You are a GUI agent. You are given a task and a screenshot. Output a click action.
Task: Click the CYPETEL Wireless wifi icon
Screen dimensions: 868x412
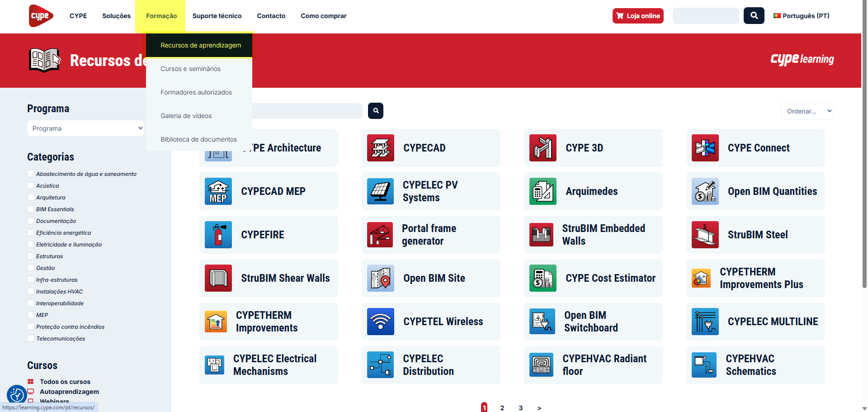[380, 322]
